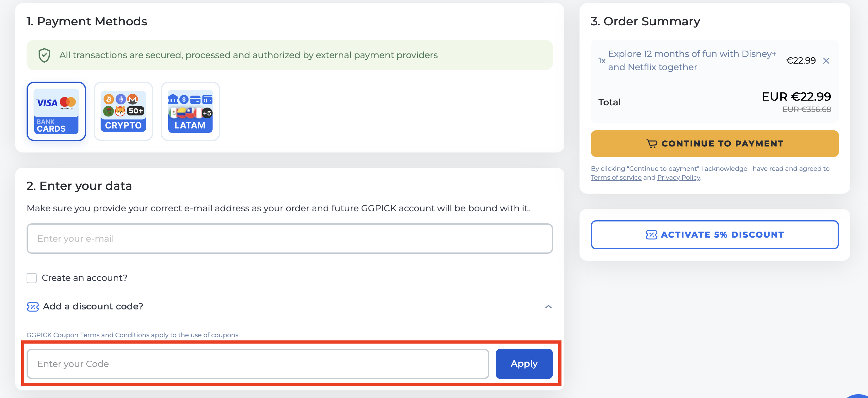Click the cart icon on Continue to Payment

coord(652,144)
